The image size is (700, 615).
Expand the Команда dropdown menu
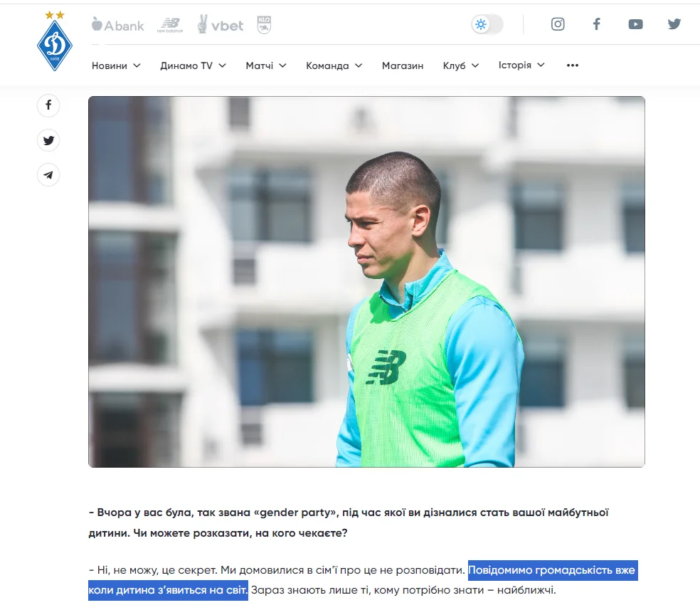(334, 65)
